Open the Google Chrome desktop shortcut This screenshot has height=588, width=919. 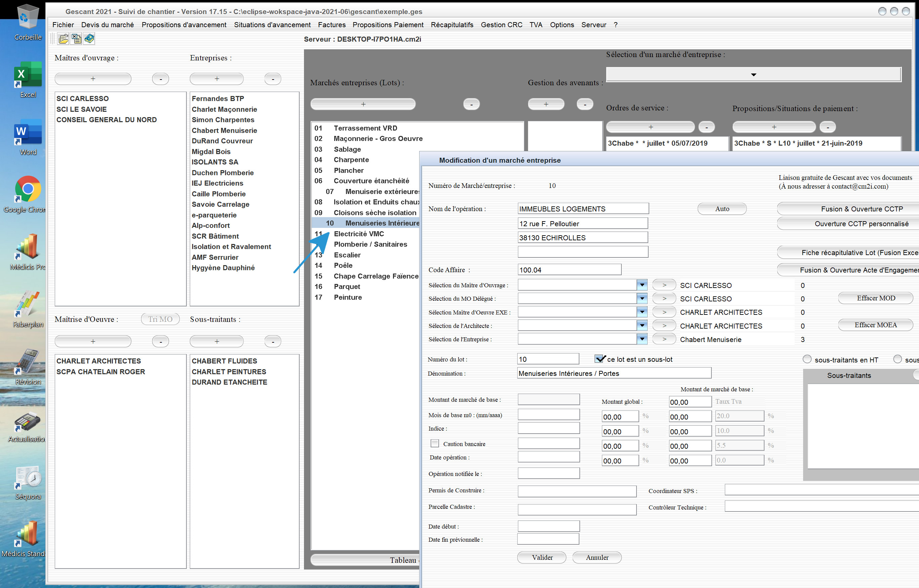point(25,194)
